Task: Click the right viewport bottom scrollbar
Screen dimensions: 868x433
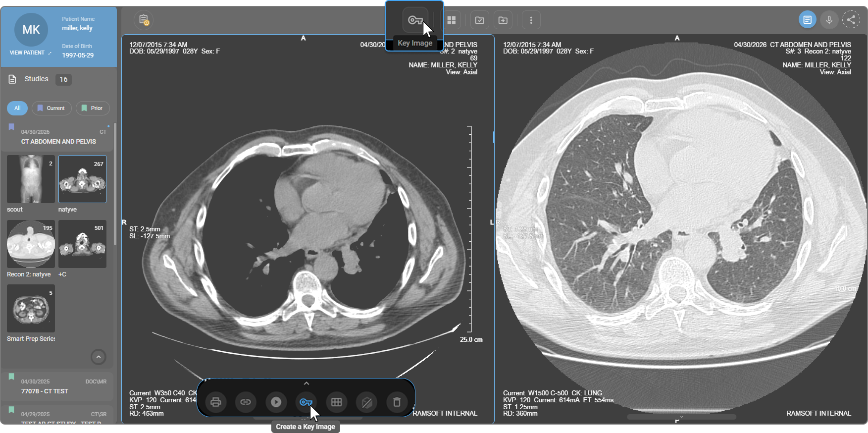Action: [x=681, y=417]
